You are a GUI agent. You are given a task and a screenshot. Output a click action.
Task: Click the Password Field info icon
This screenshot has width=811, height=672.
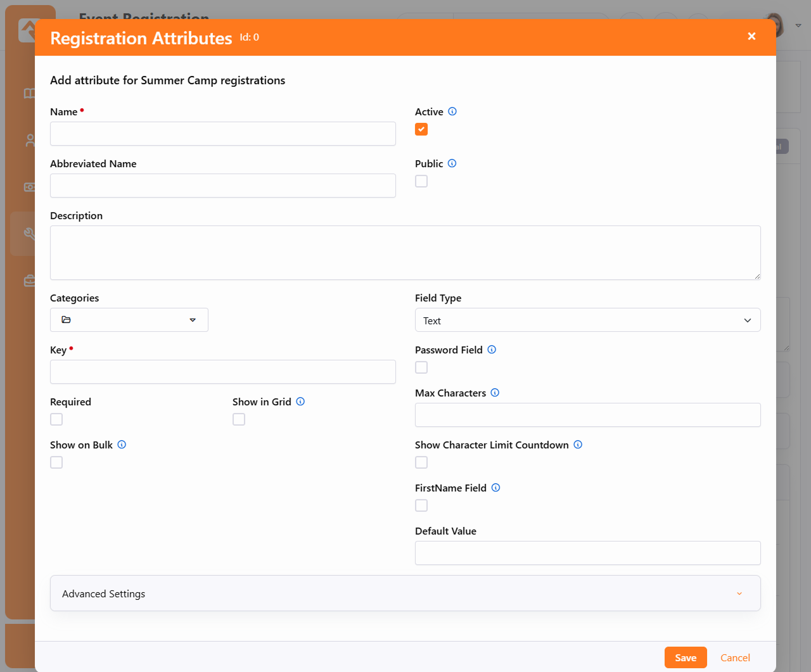(492, 350)
